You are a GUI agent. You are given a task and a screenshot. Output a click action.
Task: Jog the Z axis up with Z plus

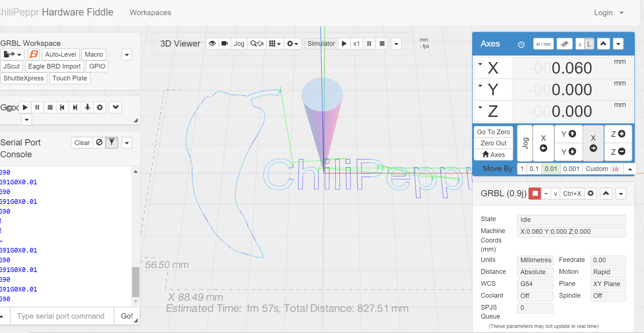[618, 134]
